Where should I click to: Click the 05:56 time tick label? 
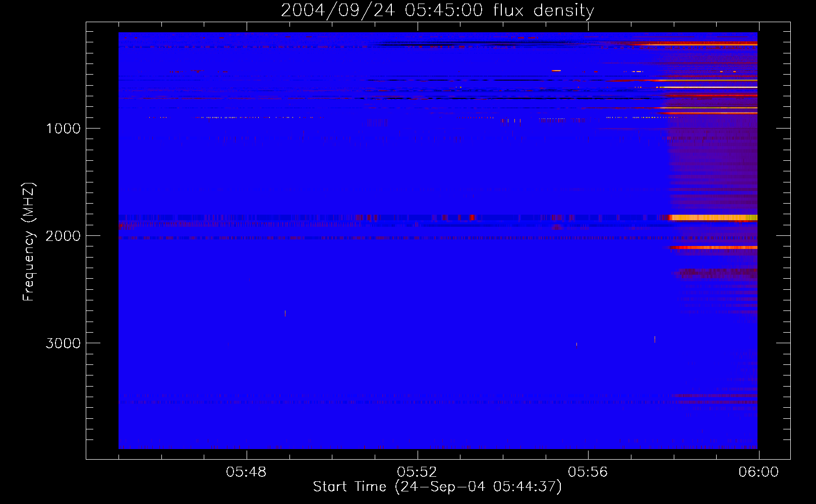click(588, 472)
